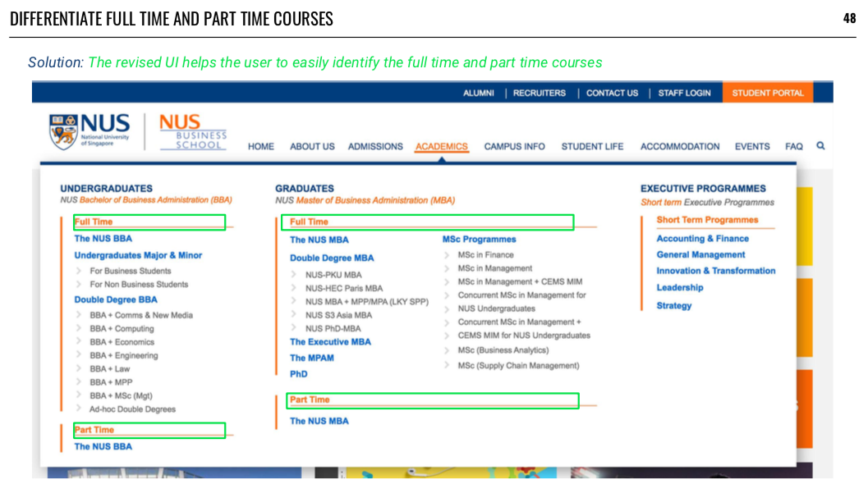868x489 pixels.
Task: Open the MSc Programmes heading link
Action: point(479,239)
